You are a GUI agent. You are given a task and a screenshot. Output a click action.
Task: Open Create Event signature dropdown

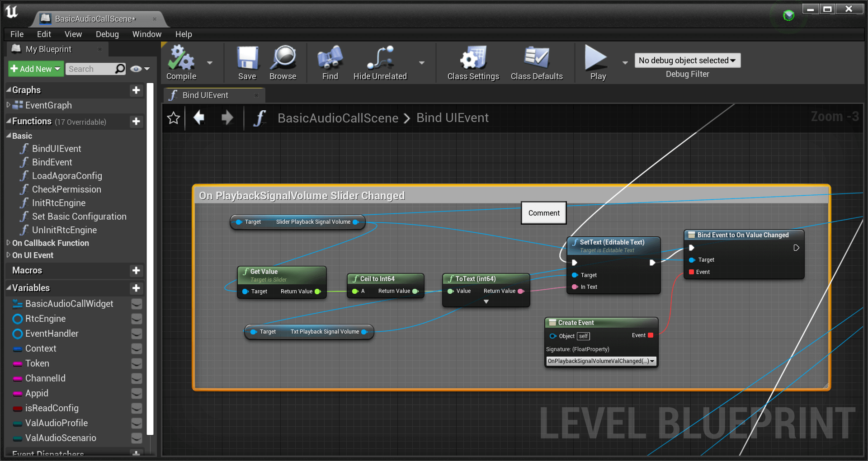tap(601, 361)
